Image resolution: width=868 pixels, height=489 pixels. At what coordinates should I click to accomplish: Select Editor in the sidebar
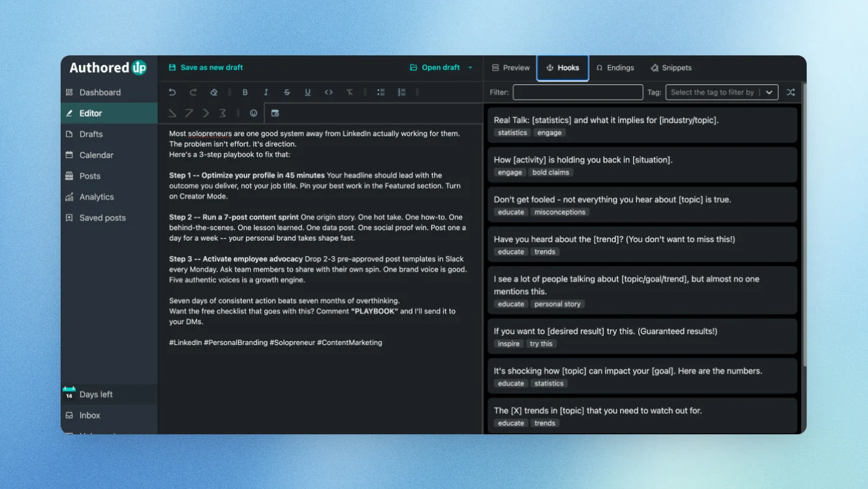point(109,113)
